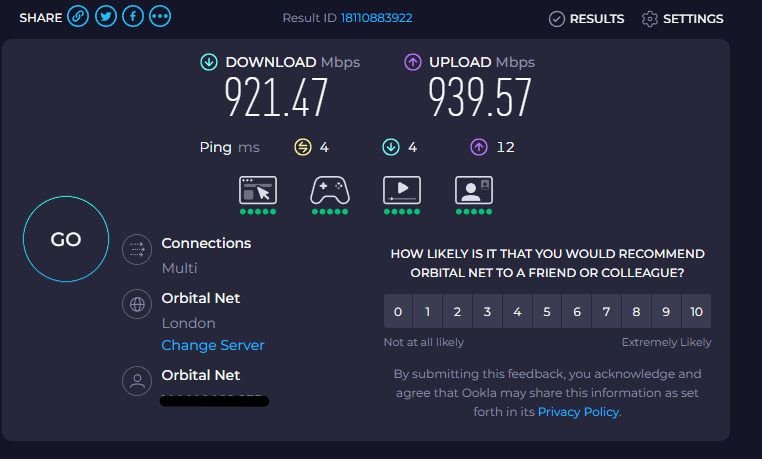
Task: Rate recommendation as 1
Action: 428,311
